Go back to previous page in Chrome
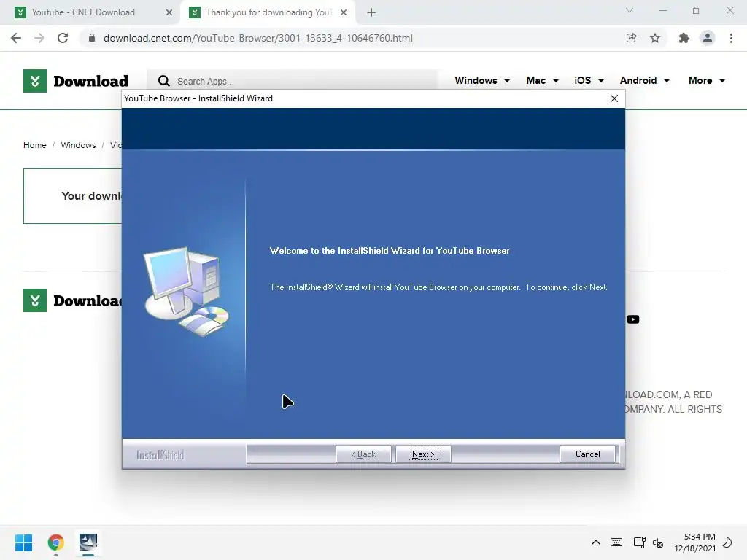 point(16,38)
